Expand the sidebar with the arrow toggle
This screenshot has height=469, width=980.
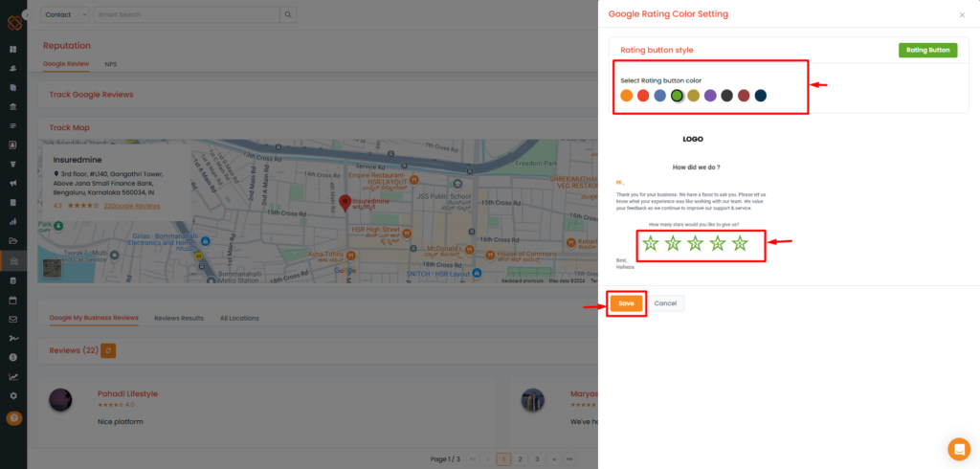click(x=26, y=14)
